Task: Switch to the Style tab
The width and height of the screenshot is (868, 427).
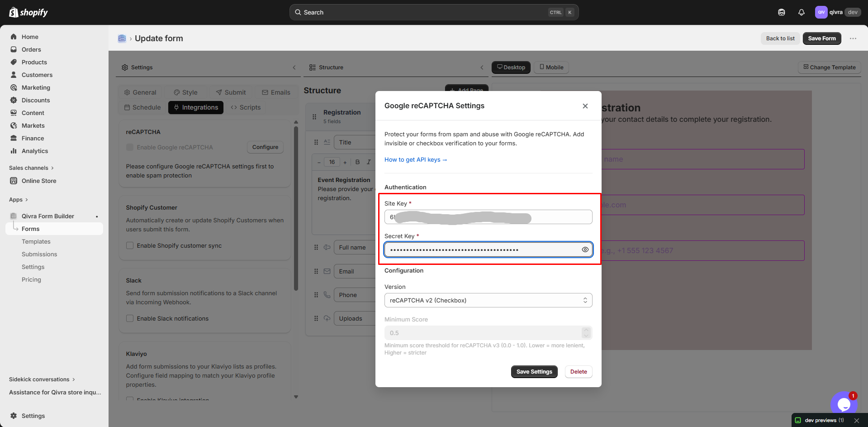Action: (x=186, y=92)
